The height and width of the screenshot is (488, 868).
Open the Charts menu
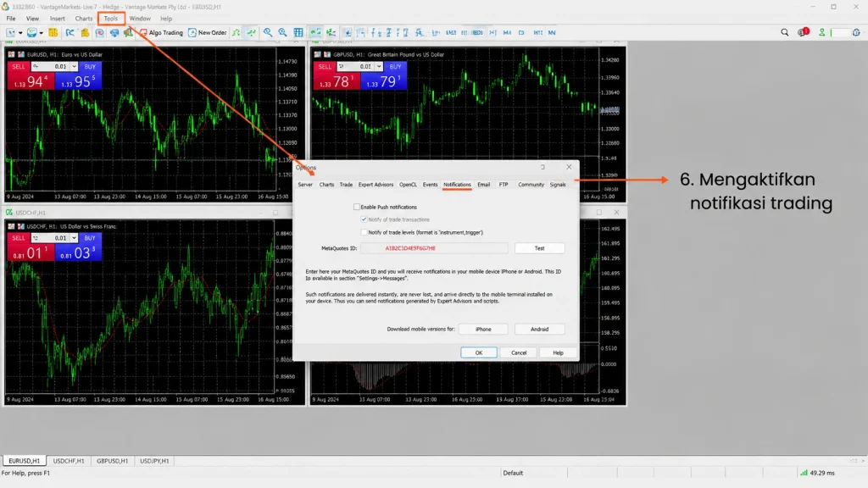coord(84,19)
